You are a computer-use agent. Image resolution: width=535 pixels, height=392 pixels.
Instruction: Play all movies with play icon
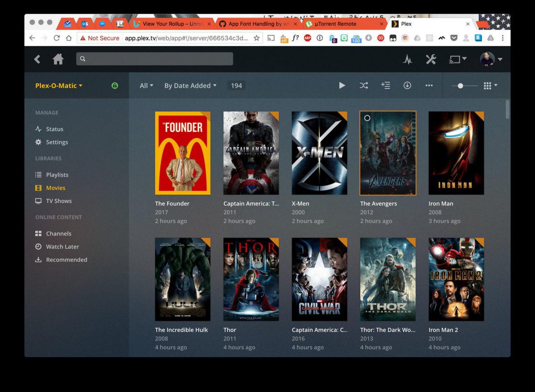pos(342,85)
